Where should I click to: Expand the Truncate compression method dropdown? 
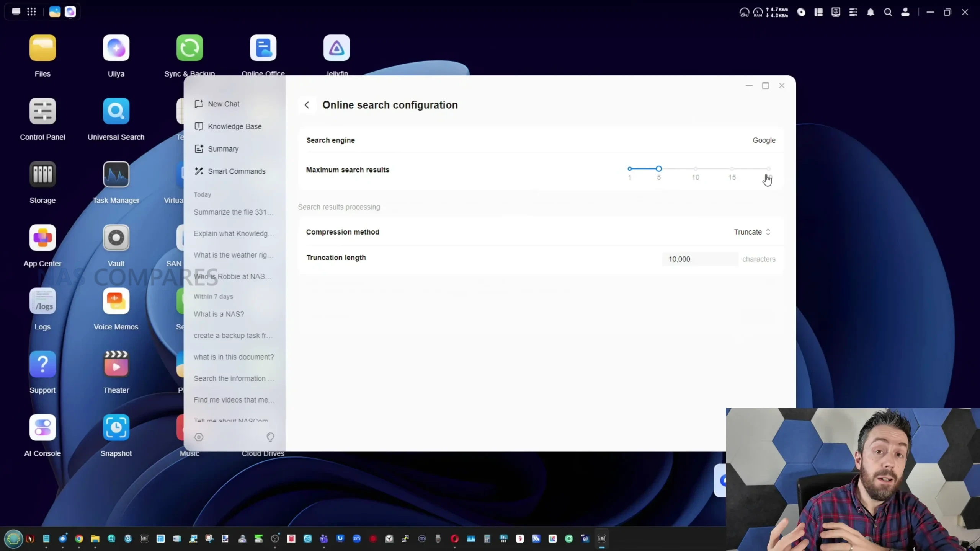pyautogui.click(x=752, y=232)
